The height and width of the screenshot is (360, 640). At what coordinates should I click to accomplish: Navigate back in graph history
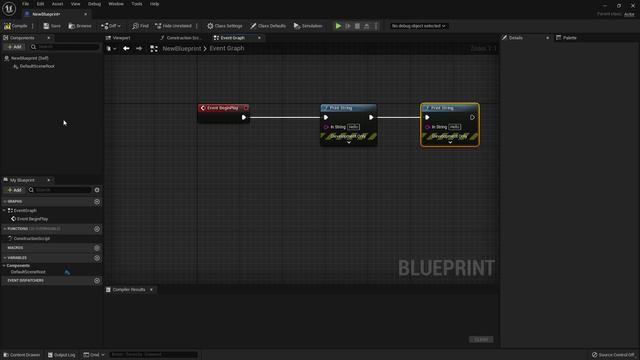126,49
